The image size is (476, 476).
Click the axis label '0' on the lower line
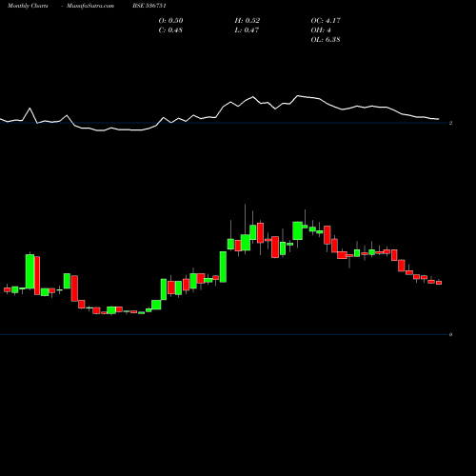coord(450,334)
